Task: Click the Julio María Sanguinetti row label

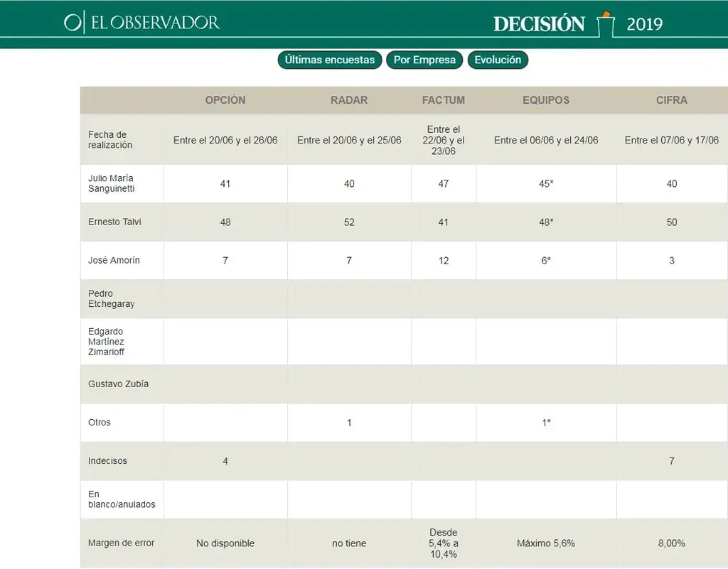Action: pyautogui.click(x=112, y=183)
